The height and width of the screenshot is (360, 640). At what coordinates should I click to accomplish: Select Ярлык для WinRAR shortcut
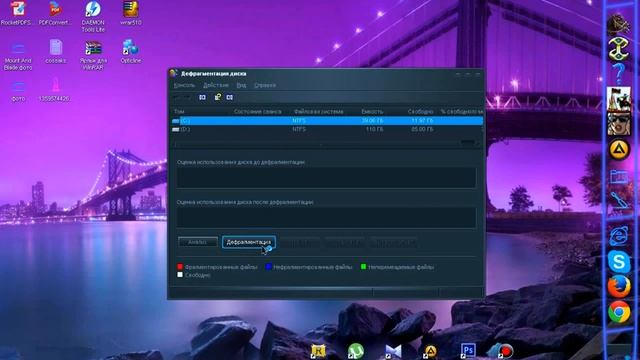click(93, 55)
